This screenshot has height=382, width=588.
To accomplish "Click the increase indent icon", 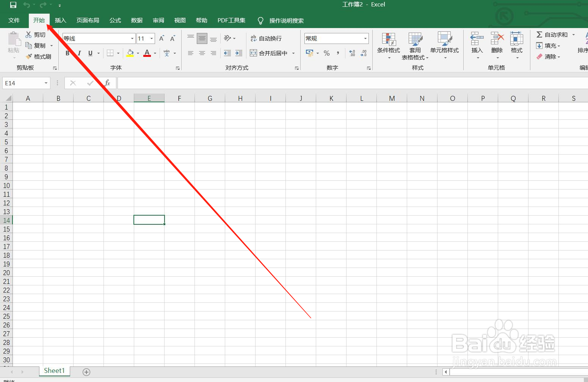I will (x=239, y=53).
